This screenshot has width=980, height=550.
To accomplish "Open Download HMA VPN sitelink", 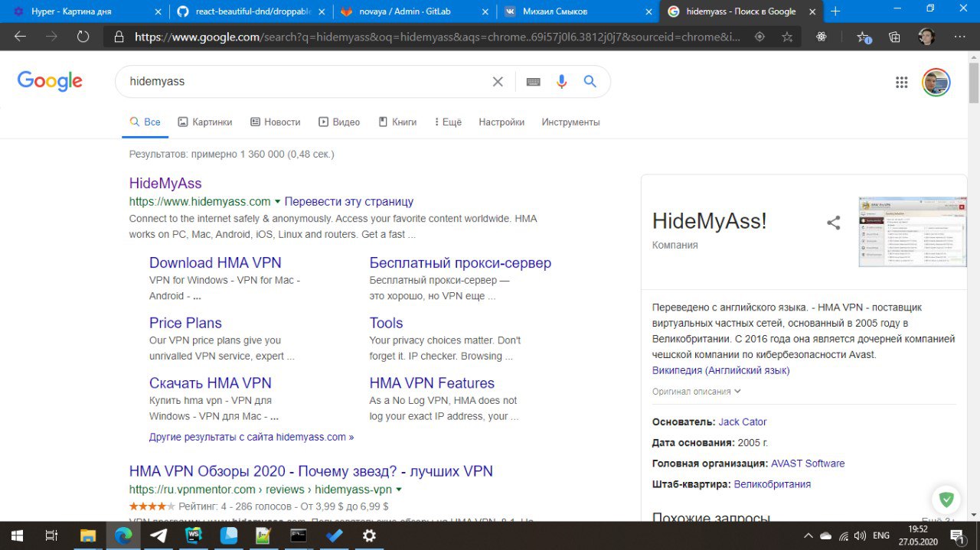I will point(215,262).
